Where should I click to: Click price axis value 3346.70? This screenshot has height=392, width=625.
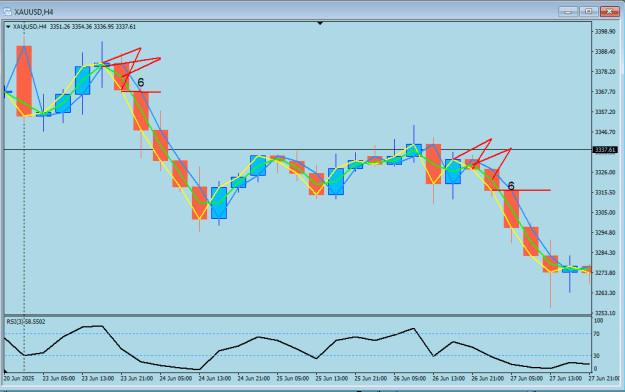(605, 132)
